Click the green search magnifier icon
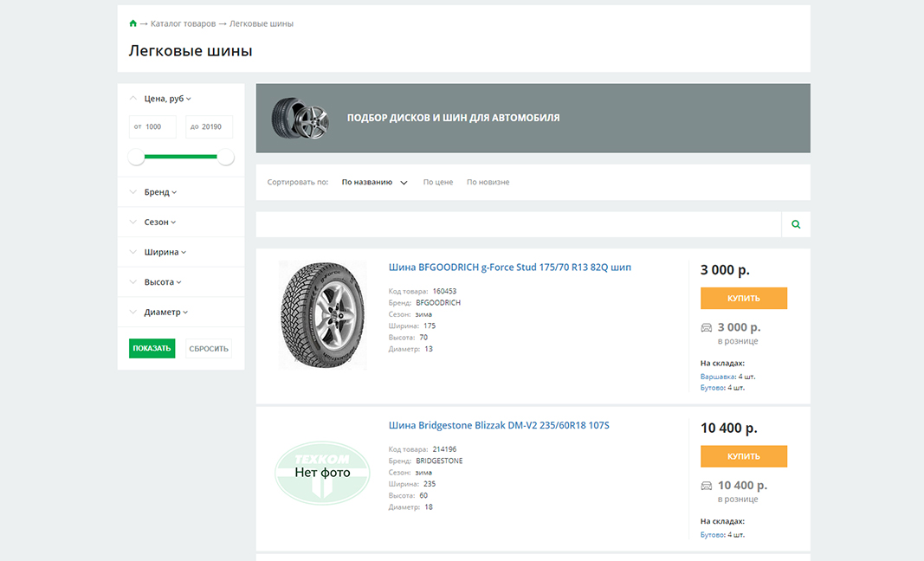Image resolution: width=924 pixels, height=561 pixels. tap(796, 224)
